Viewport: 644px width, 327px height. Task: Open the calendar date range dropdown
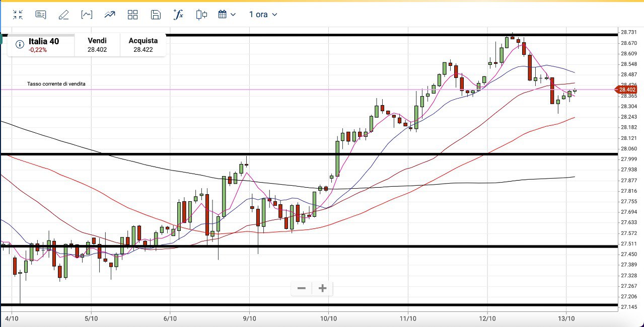227,15
